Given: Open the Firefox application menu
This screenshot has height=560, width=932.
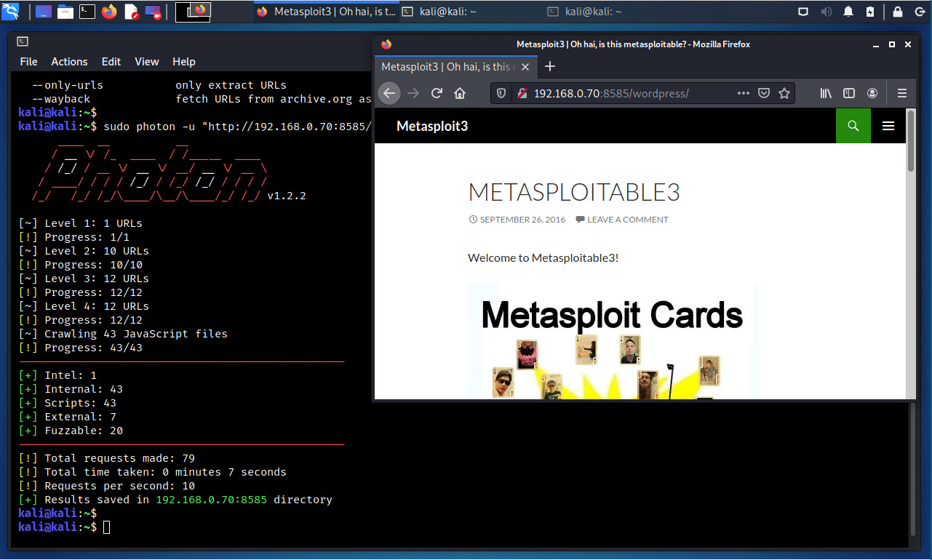Looking at the screenshot, I should (902, 93).
